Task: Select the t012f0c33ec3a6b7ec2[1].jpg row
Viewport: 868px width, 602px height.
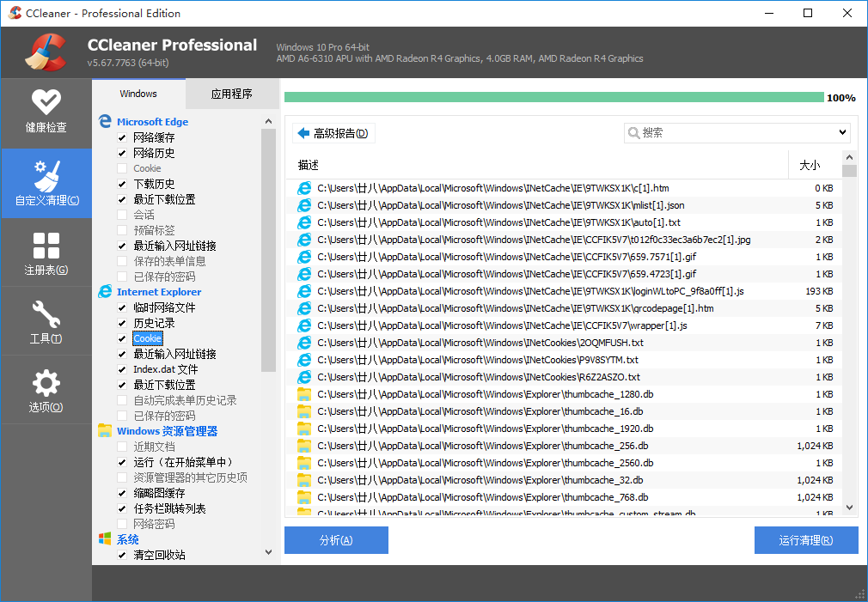Action: pos(565,240)
